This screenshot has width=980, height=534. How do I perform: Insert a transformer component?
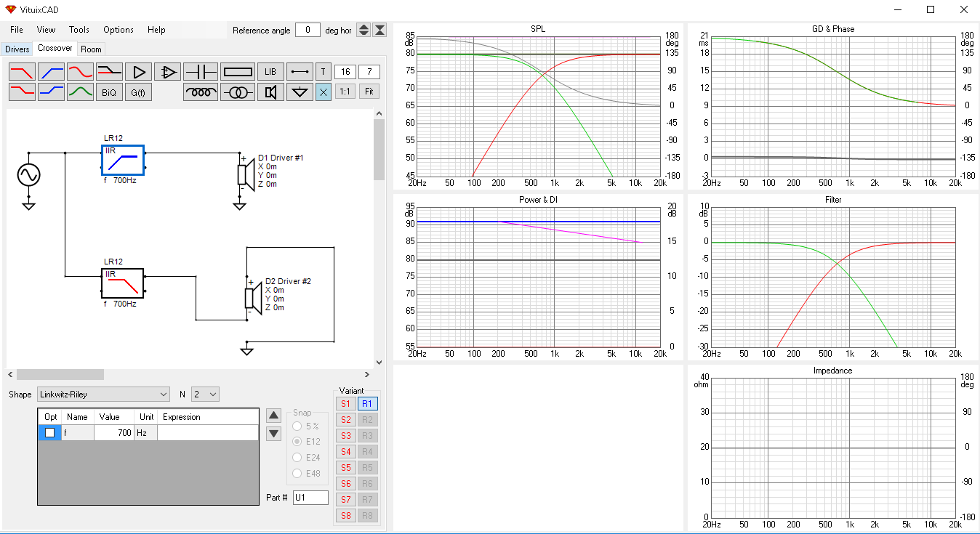tap(237, 92)
